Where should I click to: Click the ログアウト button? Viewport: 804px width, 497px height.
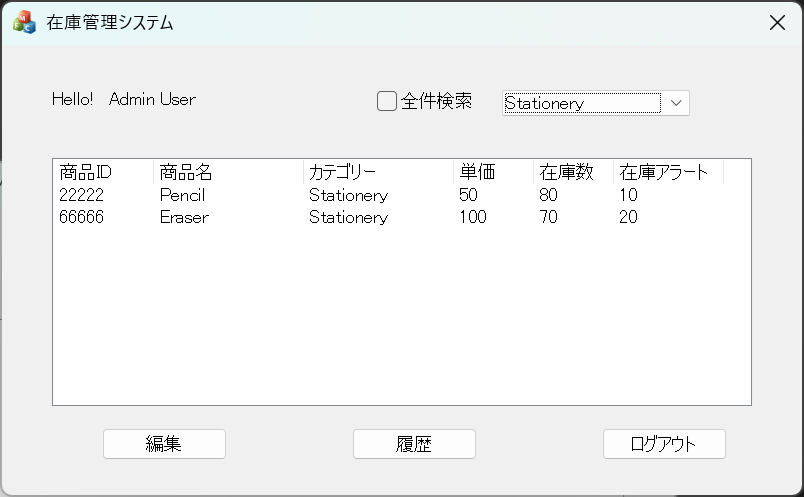[664, 444]
